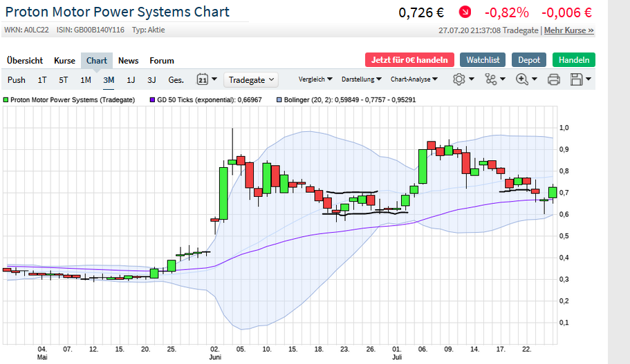This screenshot has height=364, width=630.
Task: Click the zoom magnifier icon
Action: [526, 79]
